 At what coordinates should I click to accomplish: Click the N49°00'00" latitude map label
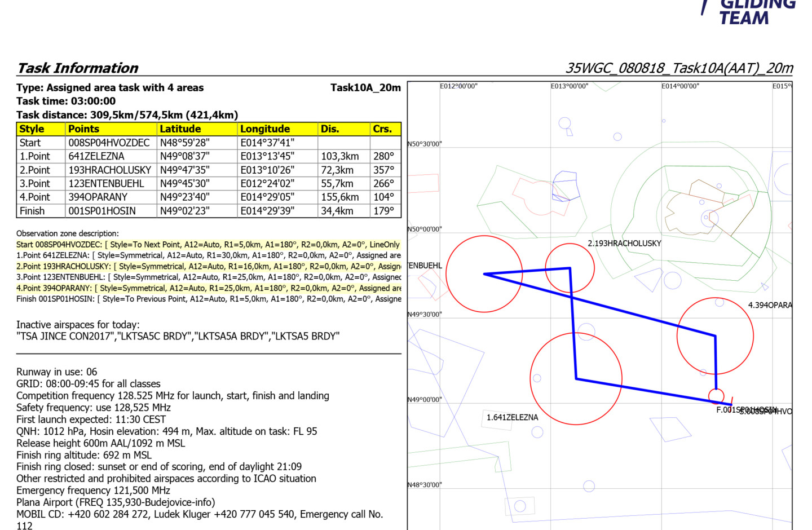[425, 400]
